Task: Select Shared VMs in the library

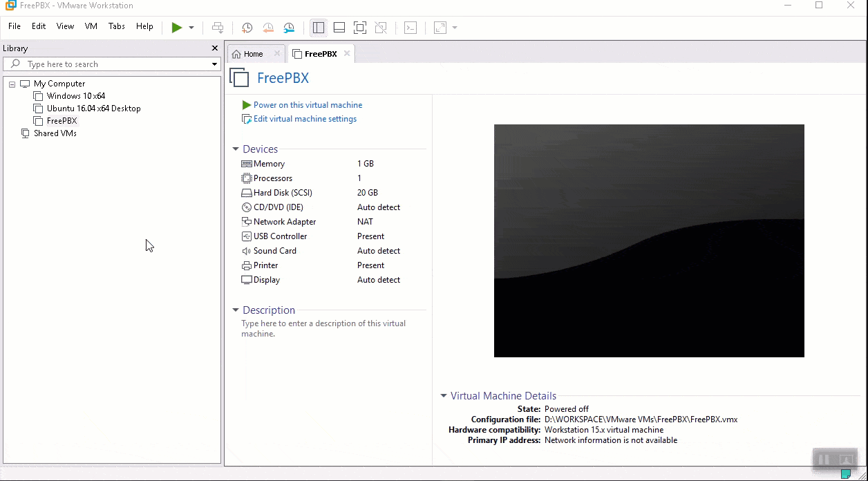Action: 55,133
